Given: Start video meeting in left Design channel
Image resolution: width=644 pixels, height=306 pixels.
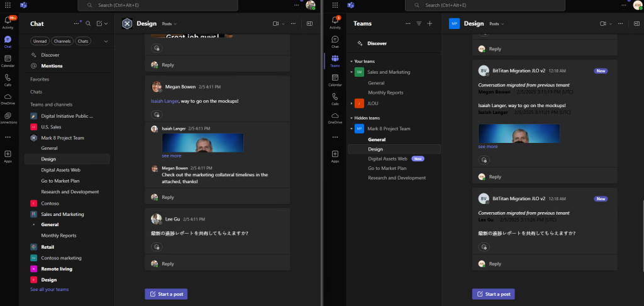Looking at the screenshot, I should [x=276, y=24].
